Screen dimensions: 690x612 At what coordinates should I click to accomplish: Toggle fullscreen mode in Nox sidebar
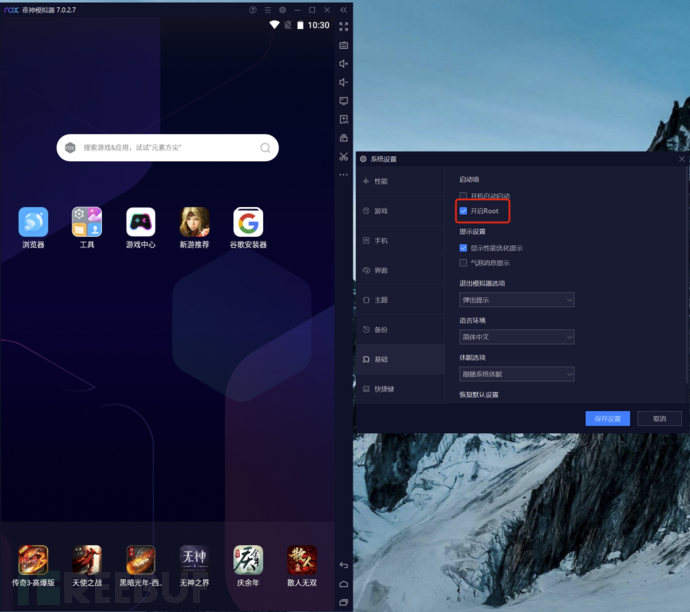pyautogui.click(x=344, y=26)
